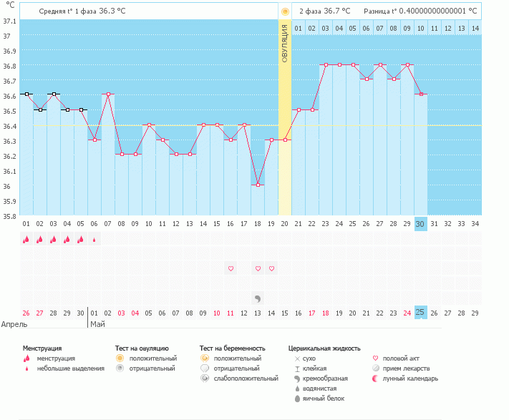Click the menstruation icon on cycle day 01

(26, 240)
